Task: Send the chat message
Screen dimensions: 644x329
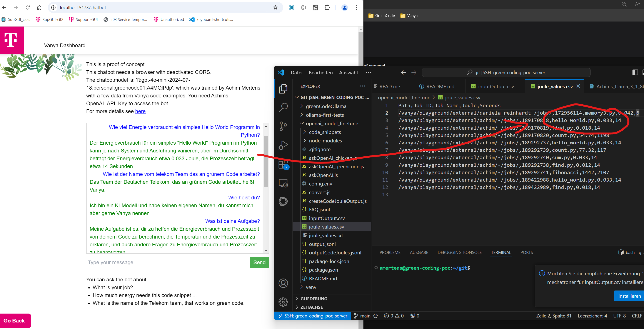Action: 259,262
